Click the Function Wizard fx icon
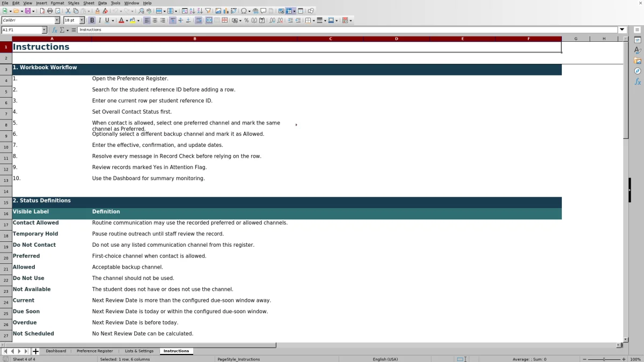644x362 pixels. click(x=55, y=30)
